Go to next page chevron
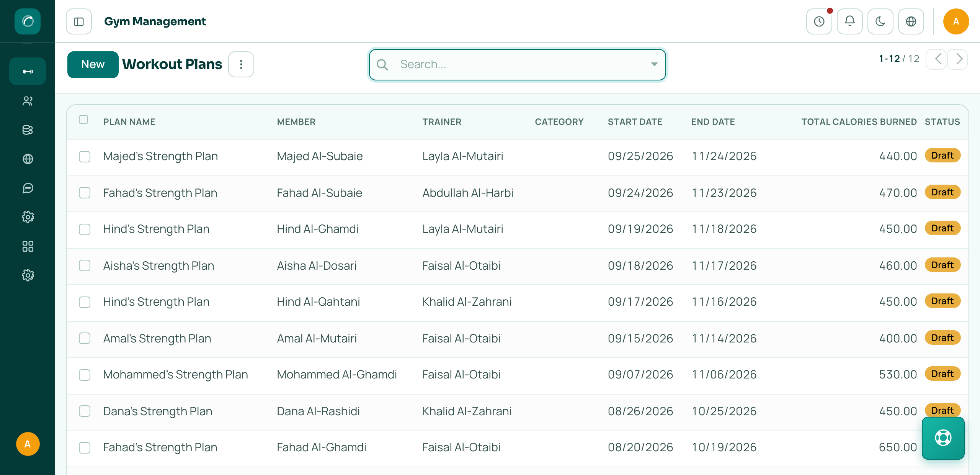980x475 pixels. pyautogui.click(x=958, y=59)
